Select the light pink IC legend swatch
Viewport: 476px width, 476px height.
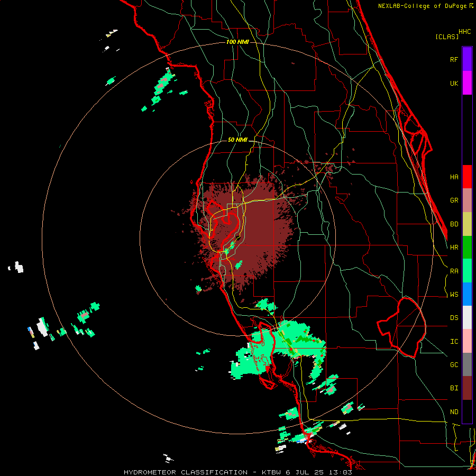[x=467, y=341]
